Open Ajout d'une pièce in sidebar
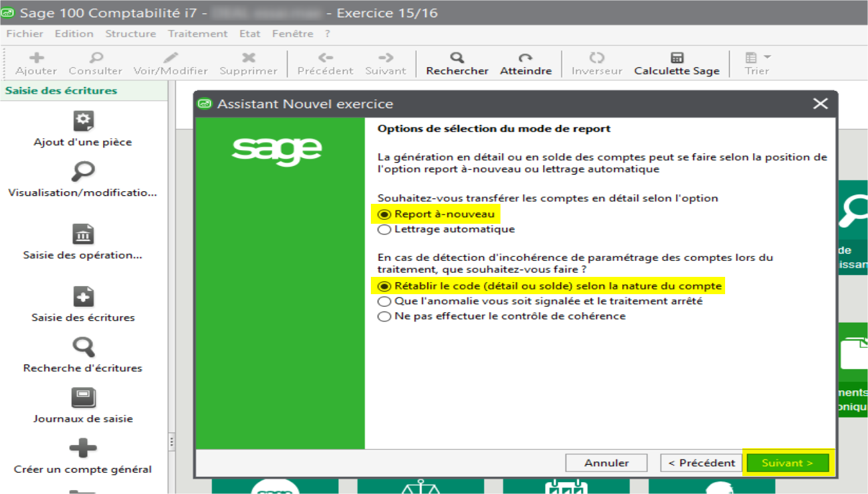This screenshot has height=494, width=868. (x=83, y=122)
